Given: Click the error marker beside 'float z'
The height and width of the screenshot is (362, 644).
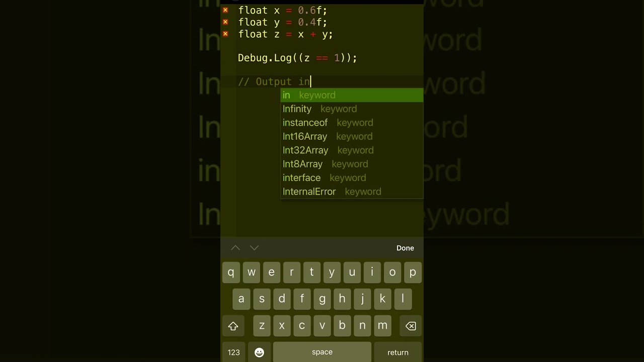Looking at the screenshot, I should point(225,34).
